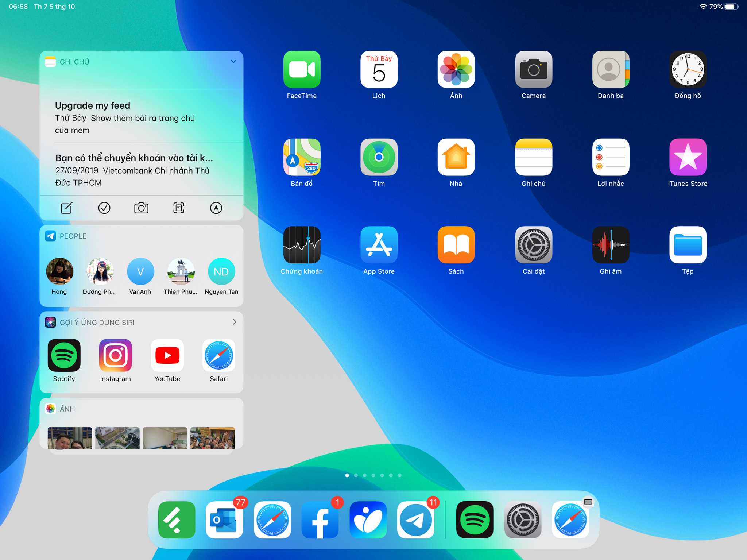Open the Sách books app
Screen dimensions: 747x560
[456, 245]
